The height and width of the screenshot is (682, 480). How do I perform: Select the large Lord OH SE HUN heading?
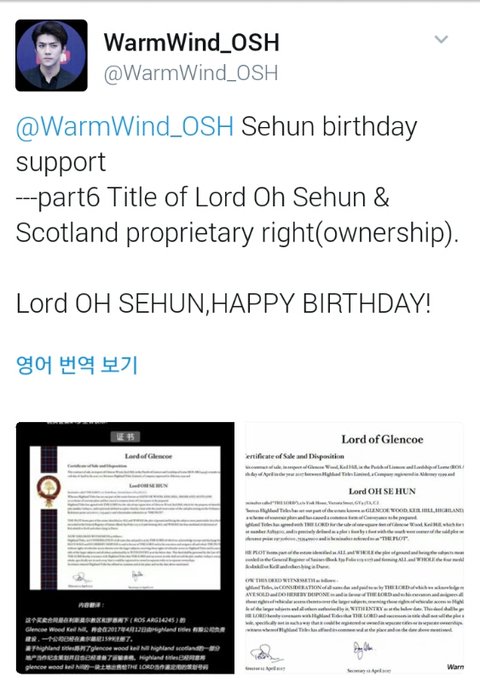click(382, 491)
